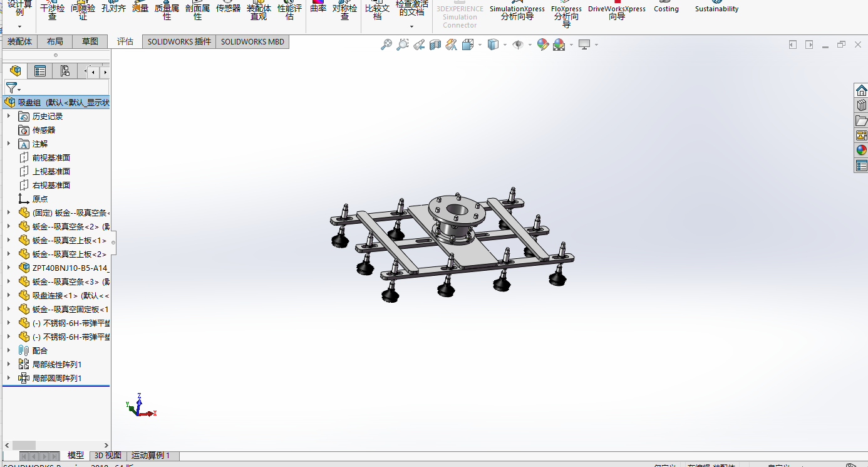The width and height of the screenshot is (868, 467).
Task: Open the SOLIDWORKS 插件 tab
Action: click(179, 42)
